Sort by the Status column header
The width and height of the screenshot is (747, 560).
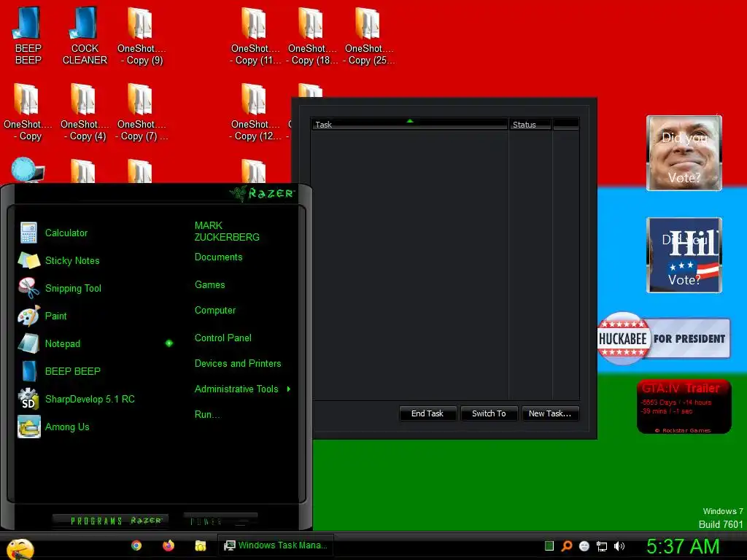click(x=530, y=124)
